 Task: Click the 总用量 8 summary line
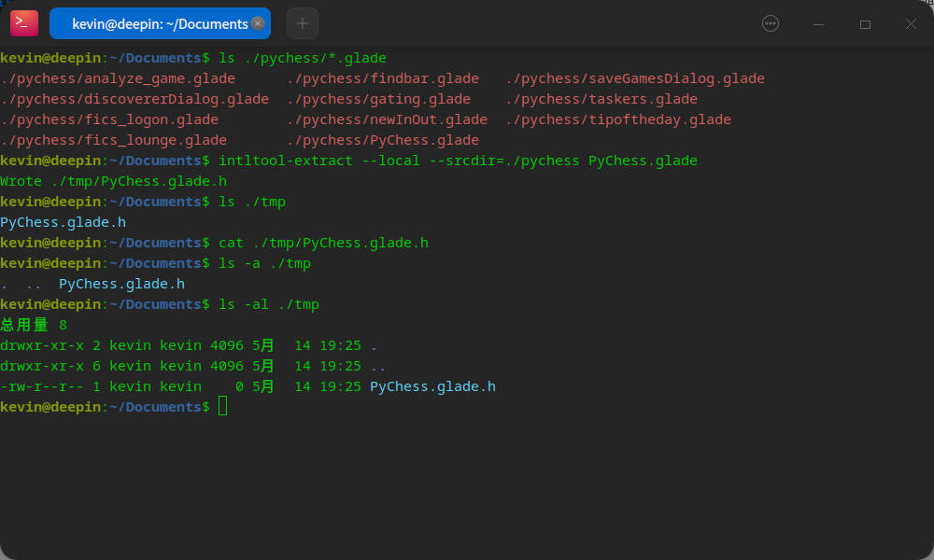pos(33,325)
